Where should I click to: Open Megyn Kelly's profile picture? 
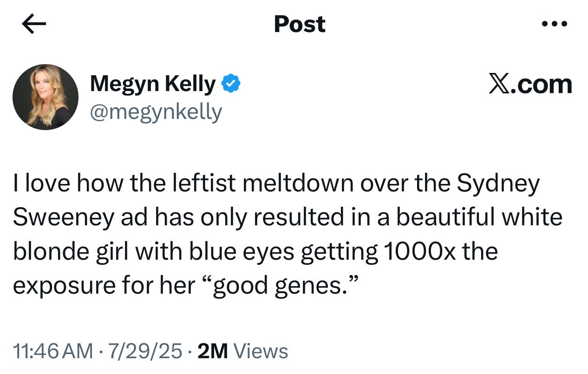(46, 97)
